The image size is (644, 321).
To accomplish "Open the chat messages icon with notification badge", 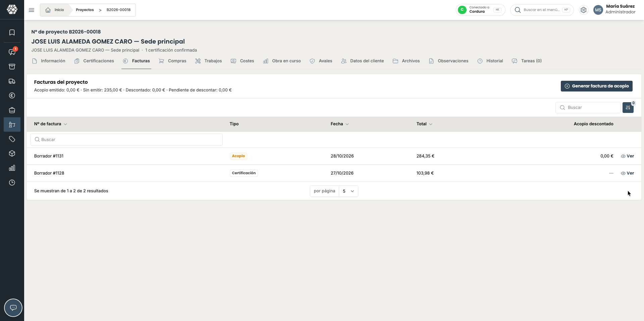I will [x=12, y=52].
